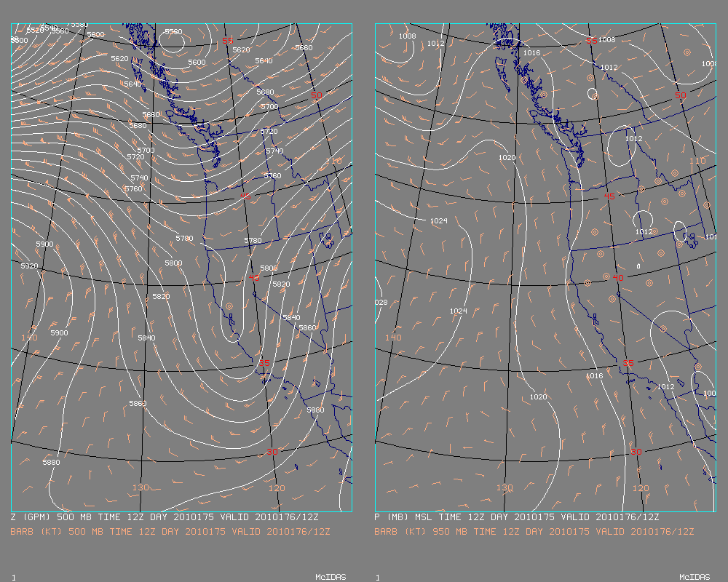This screenshot has height=582, width=728.
Task: Click the 028 pressure label in MSL panel
Action: 381,302
